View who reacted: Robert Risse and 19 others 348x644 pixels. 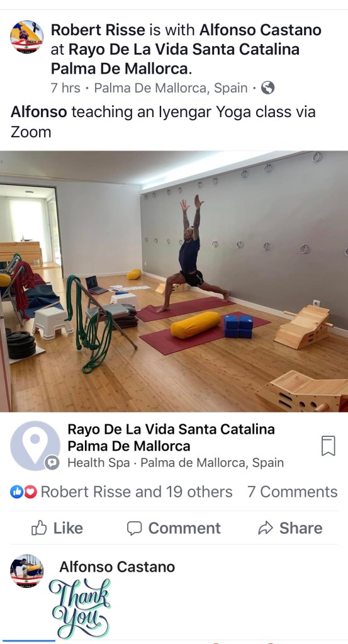point(137,492)
